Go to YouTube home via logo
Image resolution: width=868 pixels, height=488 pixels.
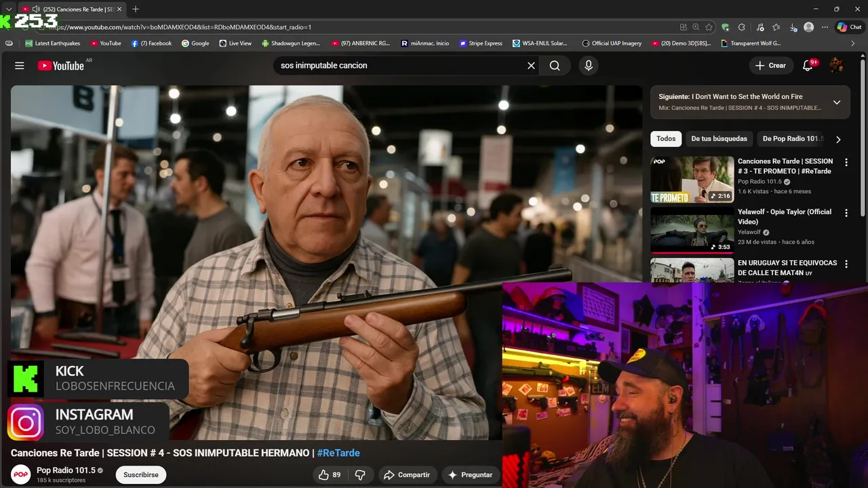click(x=61, y=66)
